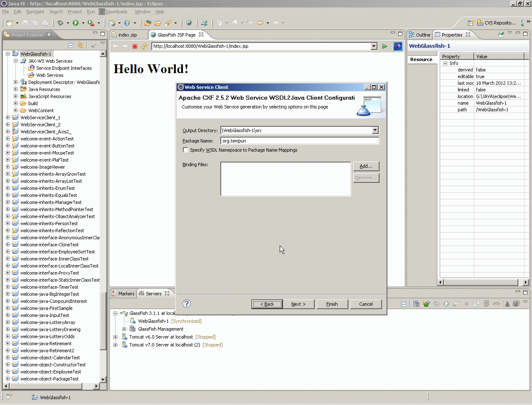Click Finish in Web Service Client dialog
Screen dimensions: 532x405
332,304
